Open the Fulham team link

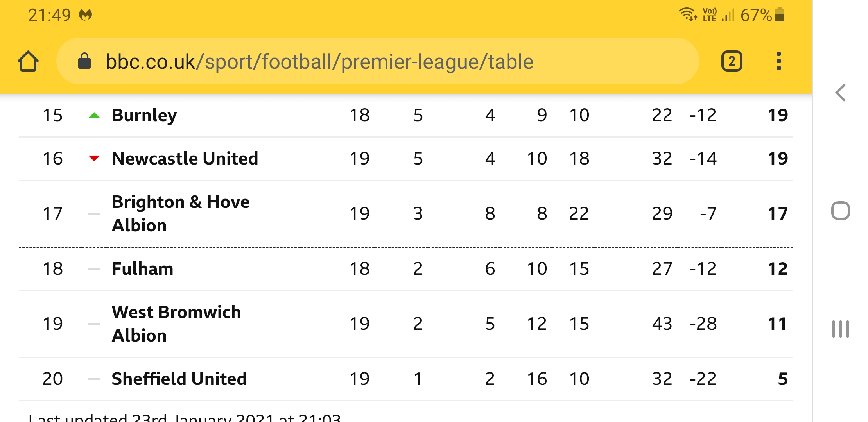coord(143,268)
